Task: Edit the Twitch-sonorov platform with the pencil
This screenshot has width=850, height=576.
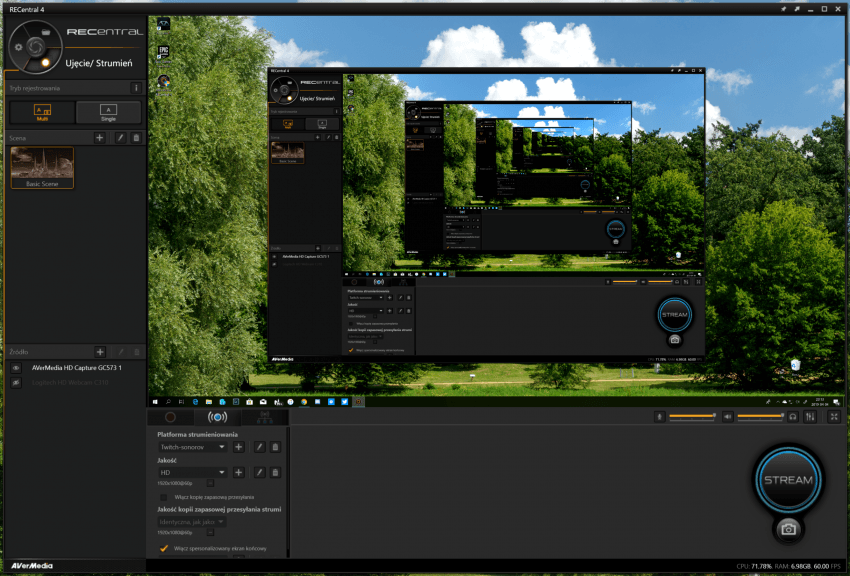Action: [x=260, y=447]
